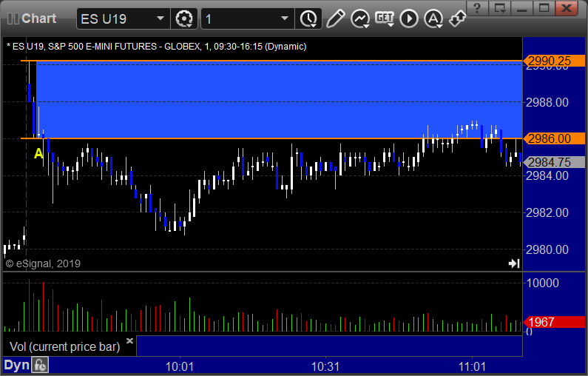The height and width of the screenshot is (376, 588).
Task: Close the Vol study label with its x
Action: coord(129,340)
